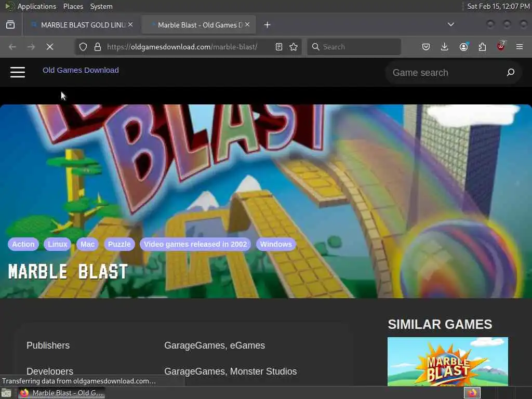Bookmark this page with star icon

click(x=294, y=47)
